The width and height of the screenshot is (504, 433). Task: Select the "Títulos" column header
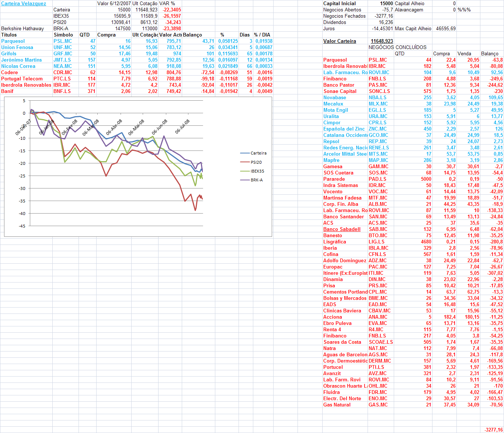pyautogui.click(x=9, y=35)
